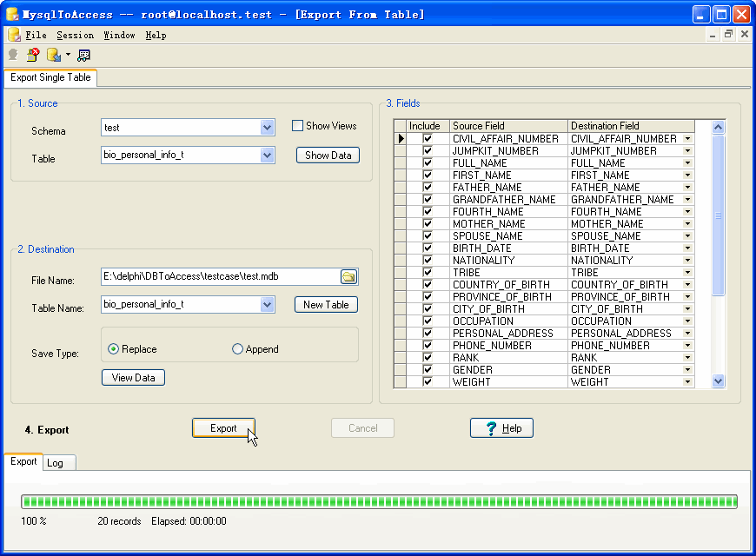Open the Session menu

pos(76,36)
